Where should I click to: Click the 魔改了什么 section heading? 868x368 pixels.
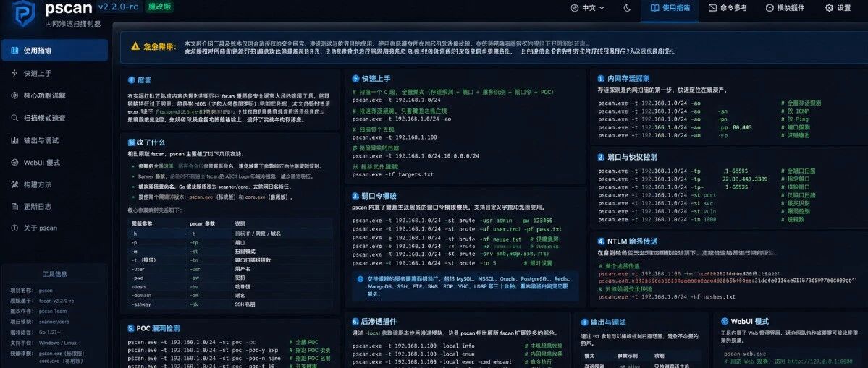point(147,142)
